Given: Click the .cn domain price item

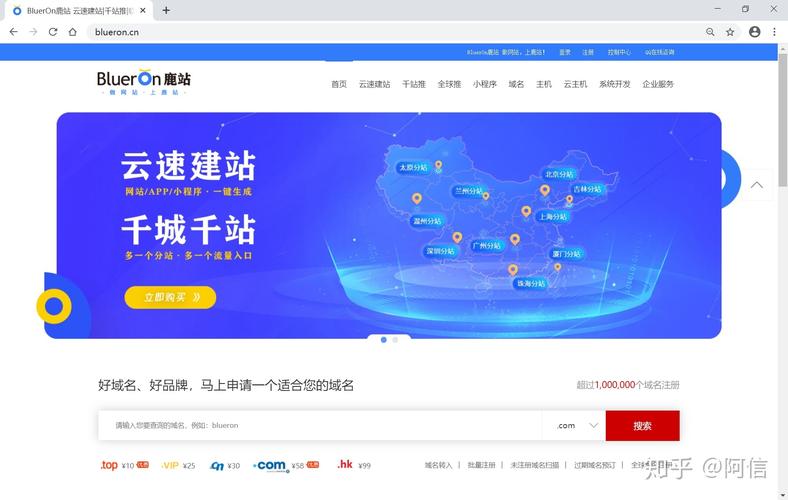Looking at the screenshot, I should tap(225, 466).
